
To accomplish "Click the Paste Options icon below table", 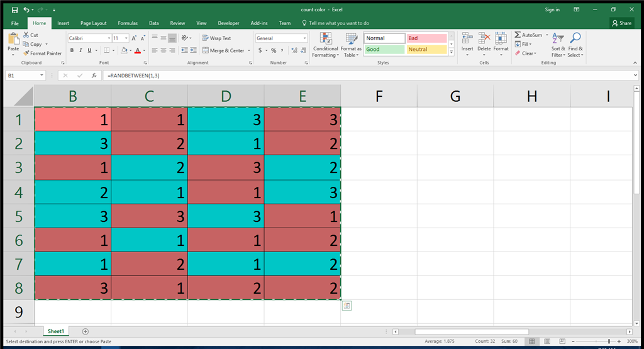I will click(347, 306).
